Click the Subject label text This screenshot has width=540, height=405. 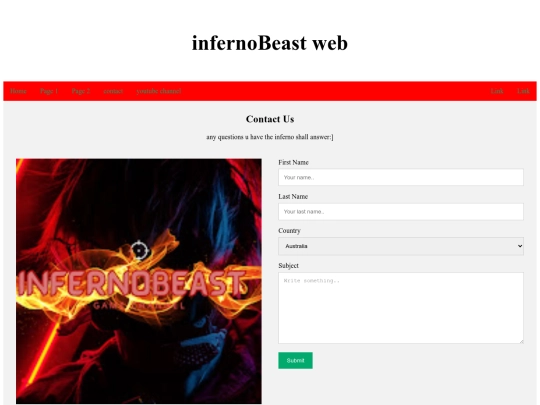click(x=289, y=266)
